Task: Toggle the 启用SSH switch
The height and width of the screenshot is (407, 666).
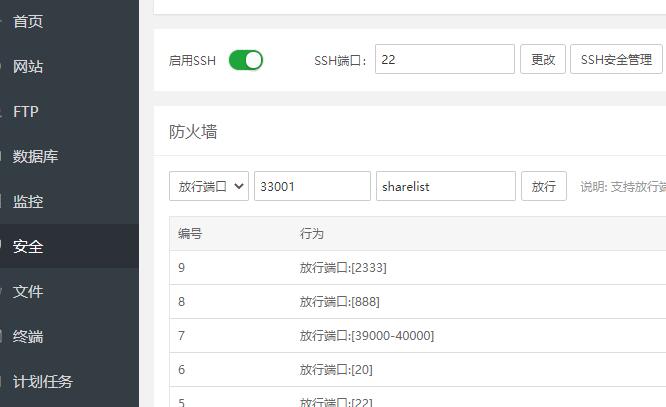Action: [x=246, y=60]
